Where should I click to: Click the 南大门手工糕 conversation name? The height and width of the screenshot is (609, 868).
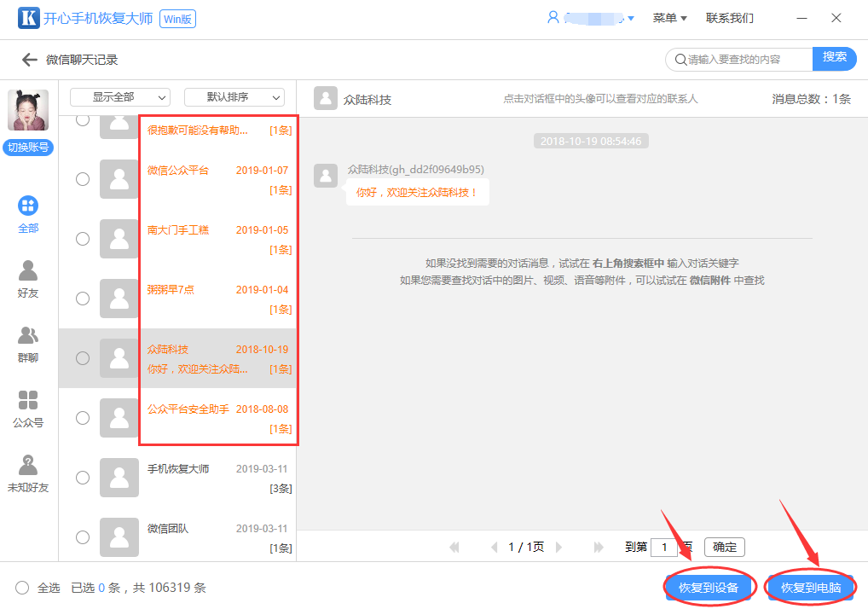[x=178, y=229]
